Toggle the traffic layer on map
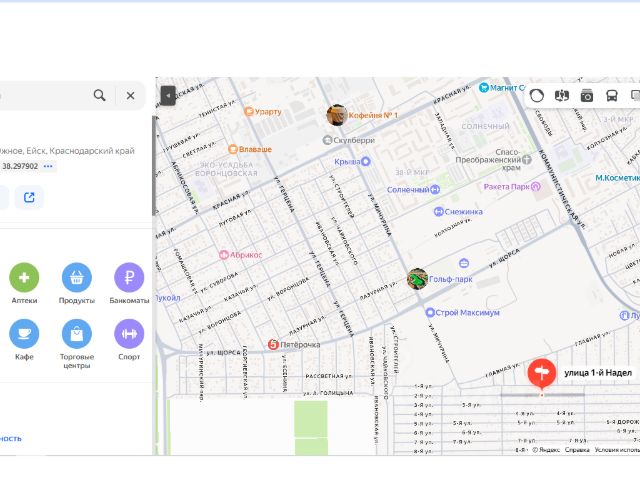640x480 pixels. (x=537, y=95)
